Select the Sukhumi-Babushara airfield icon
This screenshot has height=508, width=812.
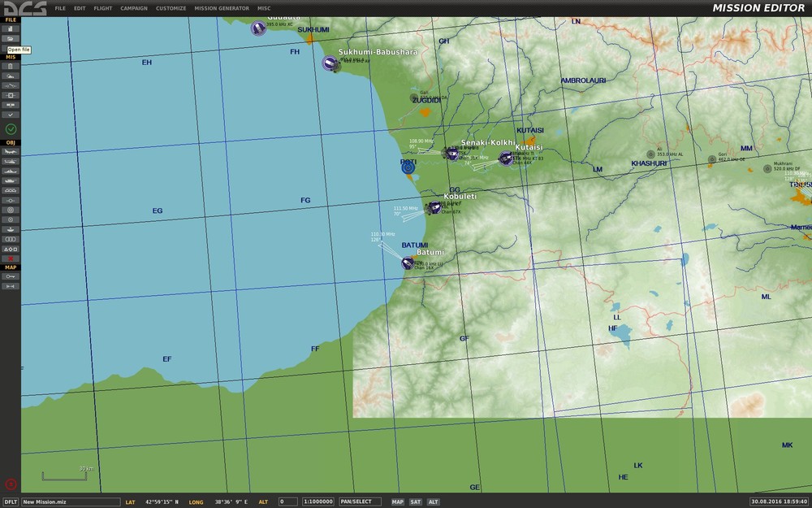pyautogui.click(x=330, y=63)
